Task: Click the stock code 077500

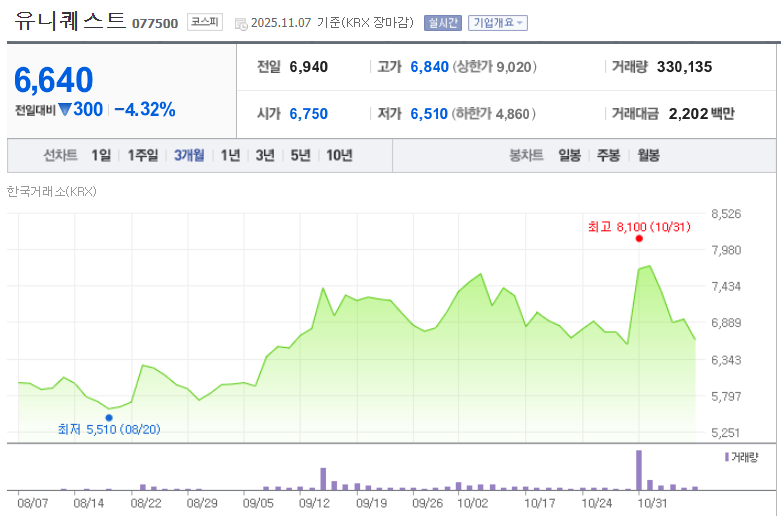Action: (155, 23)
